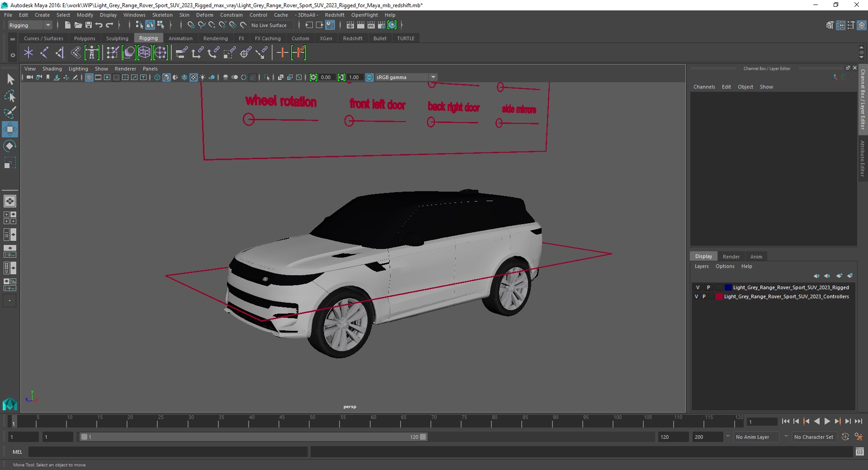Click the Create Joints shelf icon

(44, 53)
